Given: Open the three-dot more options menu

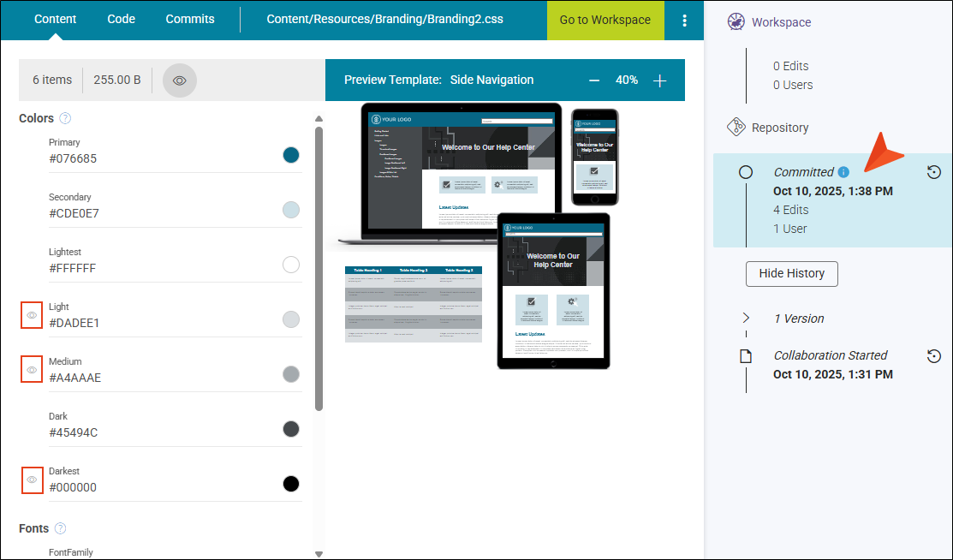Looking at the screenshot, I should (x=683, y=21).
